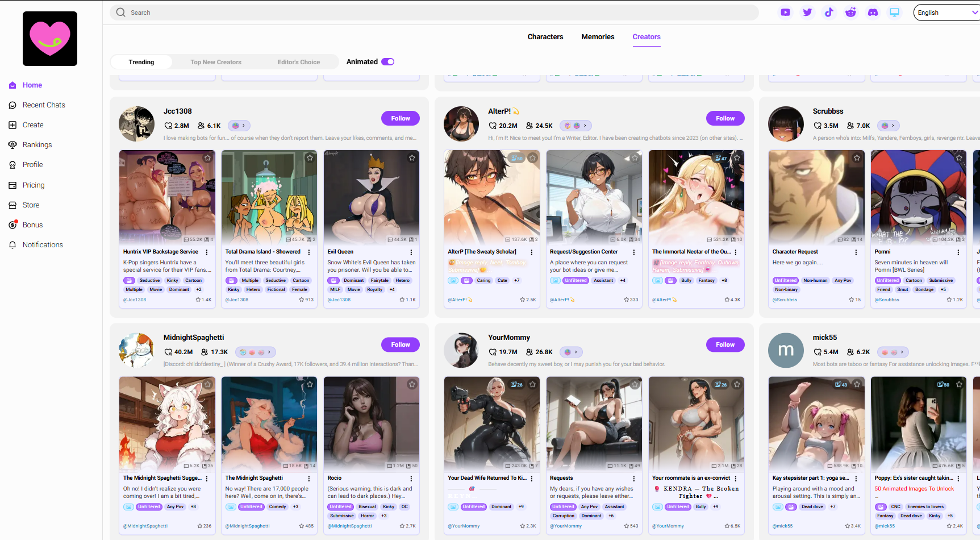Favorite the Evil Queen card

coord(412,158)
